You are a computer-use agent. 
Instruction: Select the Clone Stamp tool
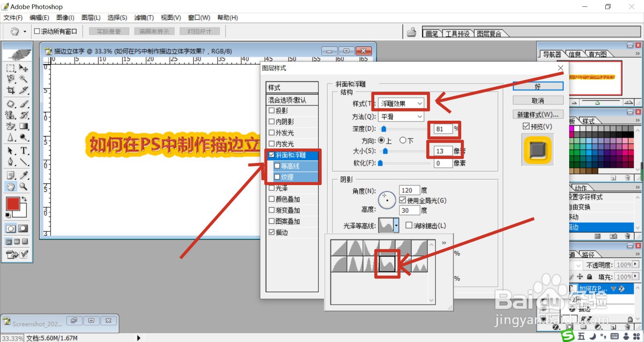(x=11, y=115)
